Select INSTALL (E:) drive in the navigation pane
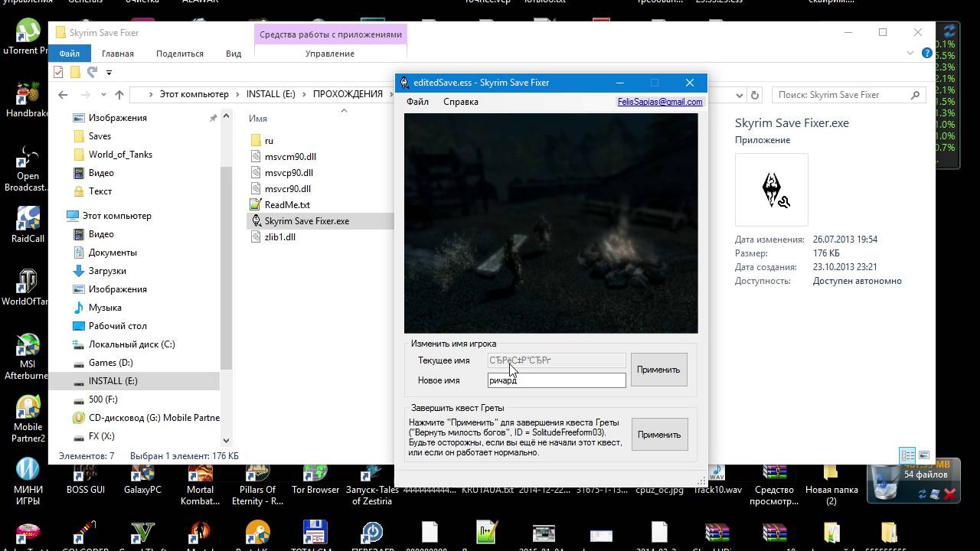 [113, 381]
